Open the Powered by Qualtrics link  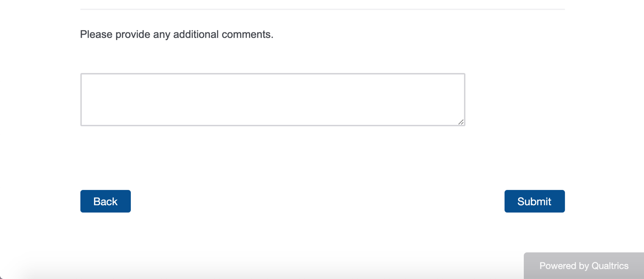(x=584, y=266)
